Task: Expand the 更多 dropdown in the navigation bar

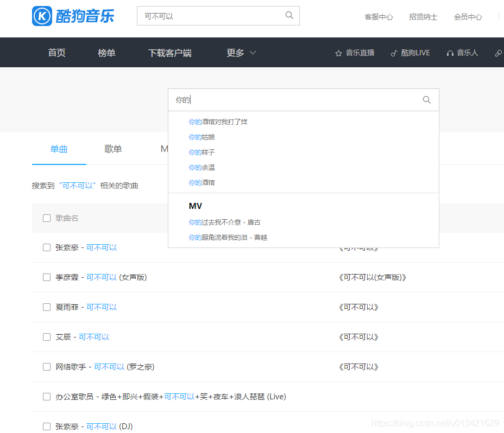Action: pos(241,53)
